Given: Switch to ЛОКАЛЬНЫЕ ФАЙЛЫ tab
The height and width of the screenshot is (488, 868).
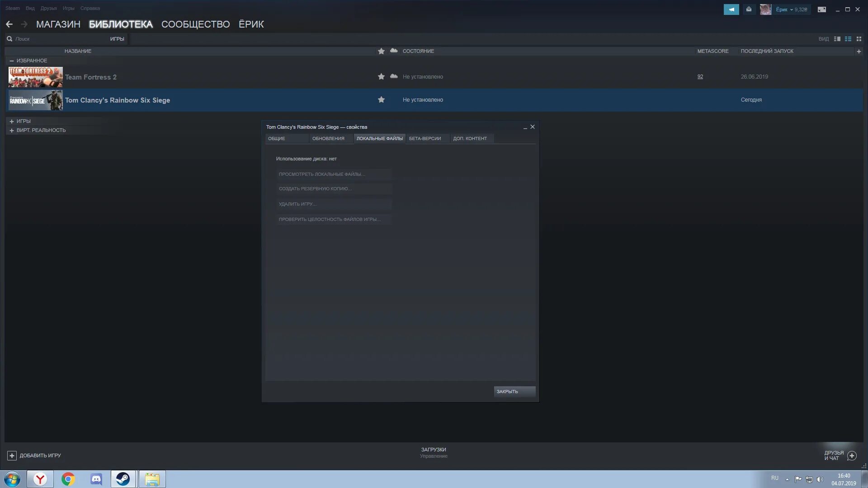Looking at the screenshot, I should point(379,138).
